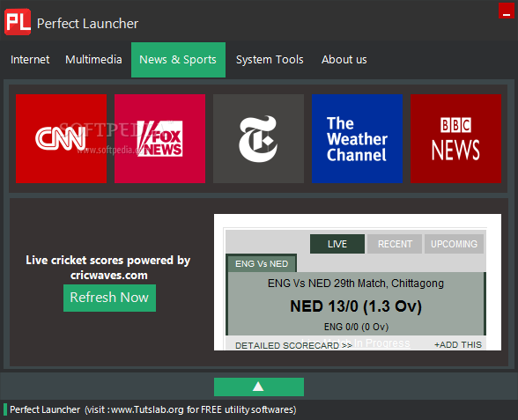
Task: Open the CNN news tile
Action: point(61,139)
